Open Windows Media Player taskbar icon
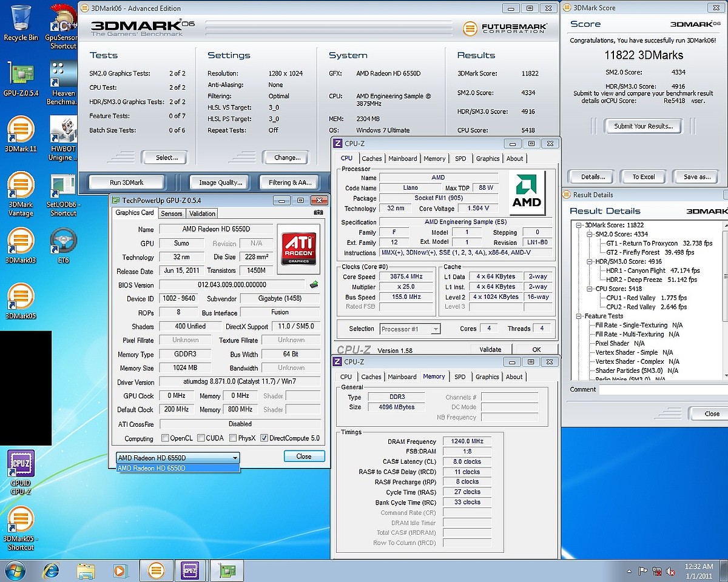 [120, 570]
